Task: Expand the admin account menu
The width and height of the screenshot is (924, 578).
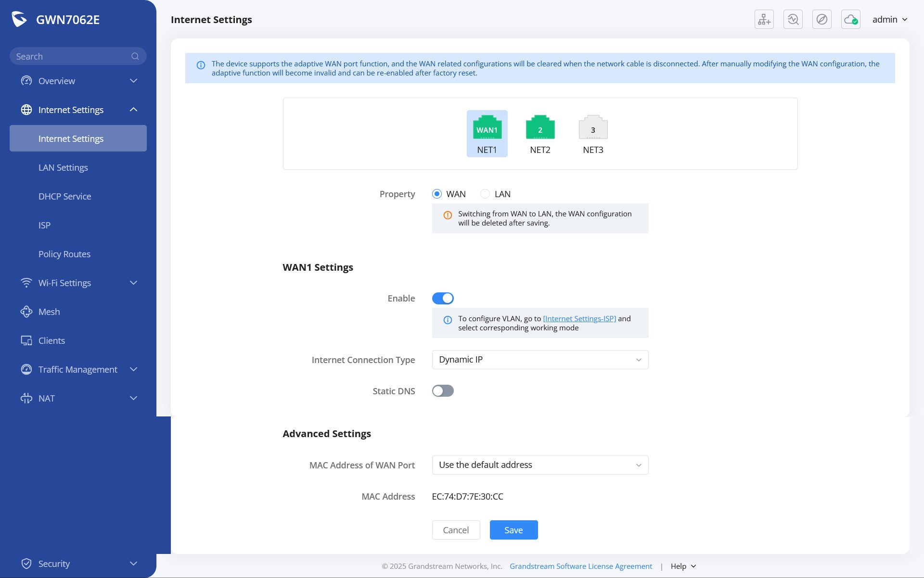Action: (889, 20)
